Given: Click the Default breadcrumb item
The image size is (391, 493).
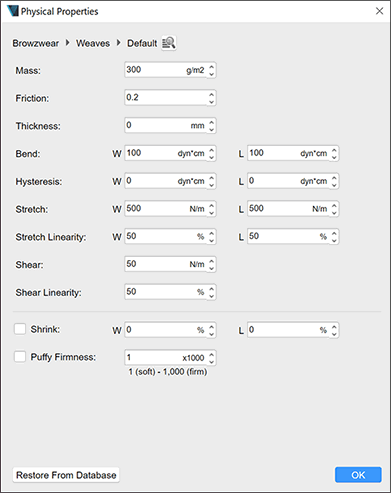Looking at the screenshot, I should click(142, 43).
